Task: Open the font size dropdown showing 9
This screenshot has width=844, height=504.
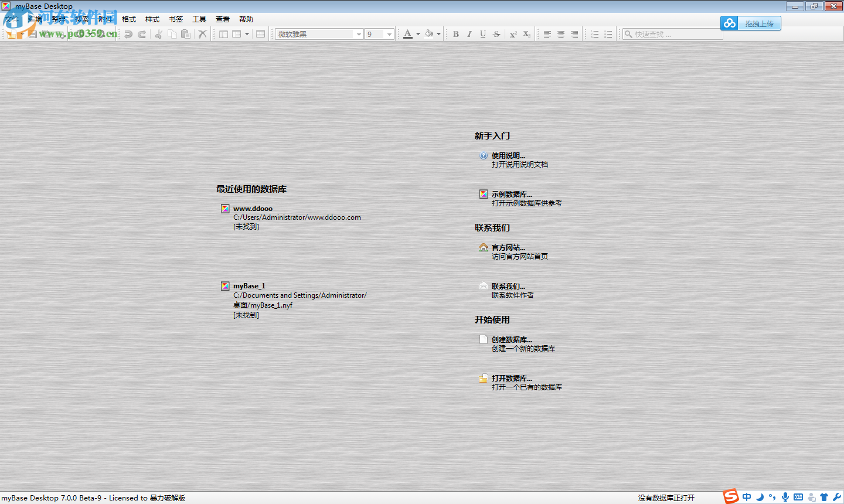Action: 379,34
